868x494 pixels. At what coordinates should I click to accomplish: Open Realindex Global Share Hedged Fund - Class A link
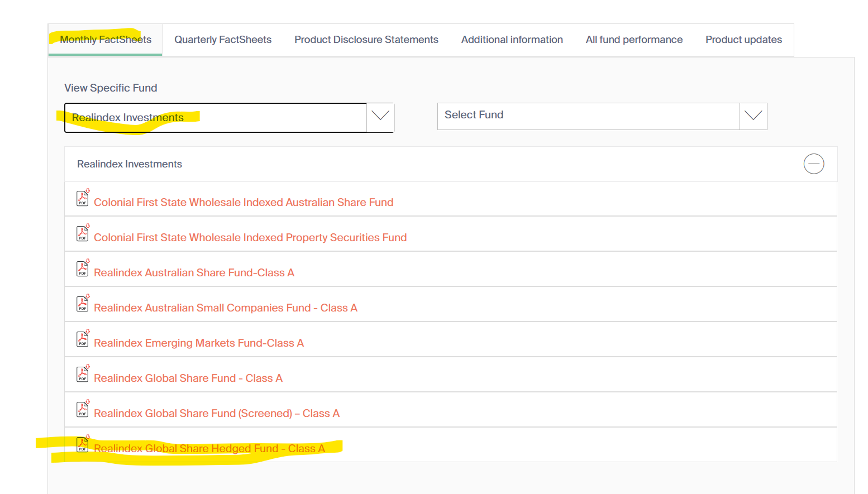click(209, 449)
